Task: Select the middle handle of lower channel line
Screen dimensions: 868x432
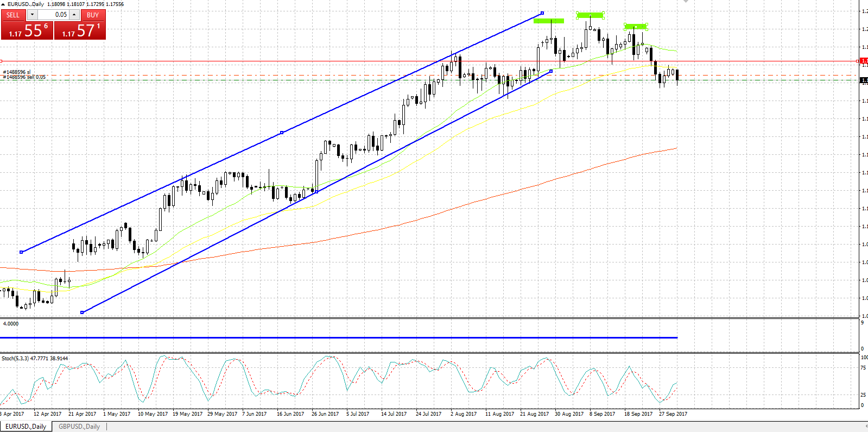Action: 316,191
